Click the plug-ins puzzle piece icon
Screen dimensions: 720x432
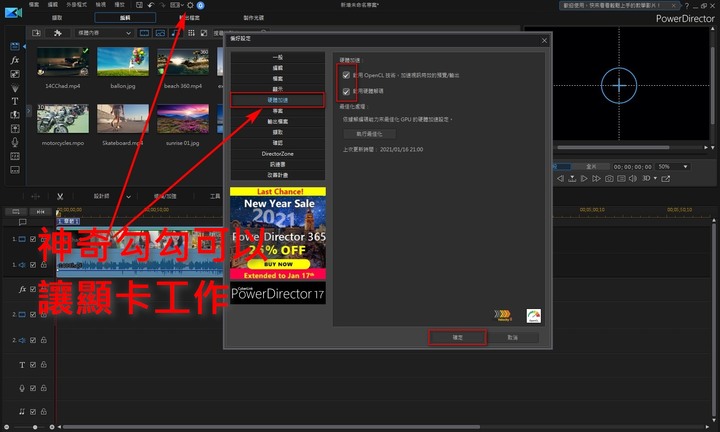click(x=57, y=33)
